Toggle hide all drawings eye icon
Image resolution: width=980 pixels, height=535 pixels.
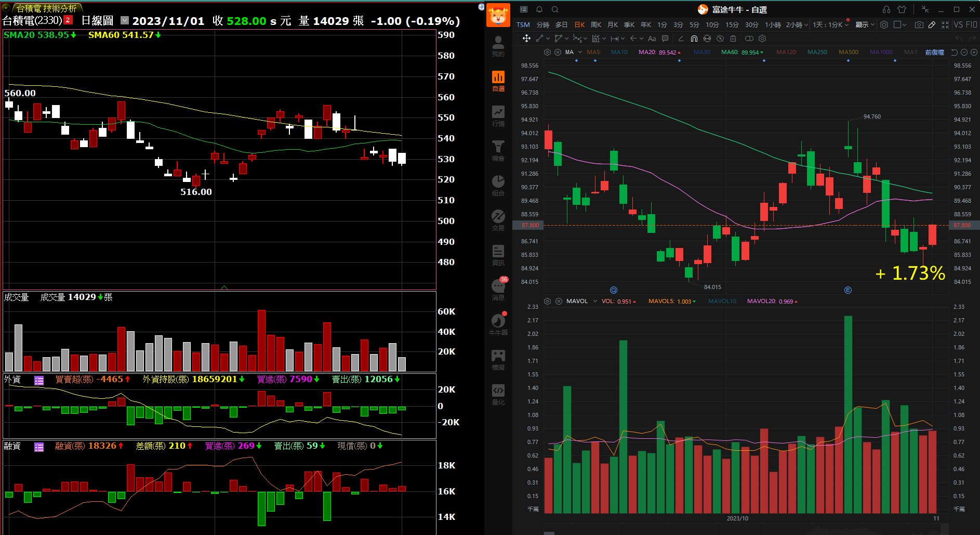coord(720,38)
